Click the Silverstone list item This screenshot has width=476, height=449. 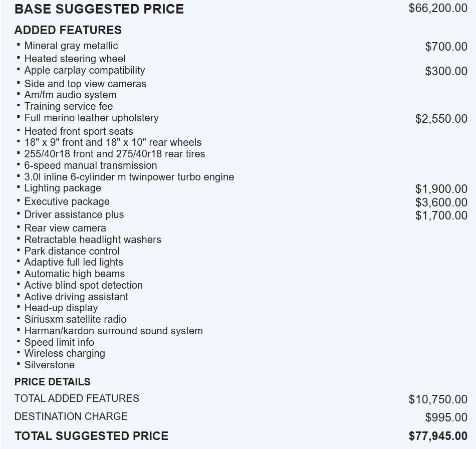[x=49, y=365]
